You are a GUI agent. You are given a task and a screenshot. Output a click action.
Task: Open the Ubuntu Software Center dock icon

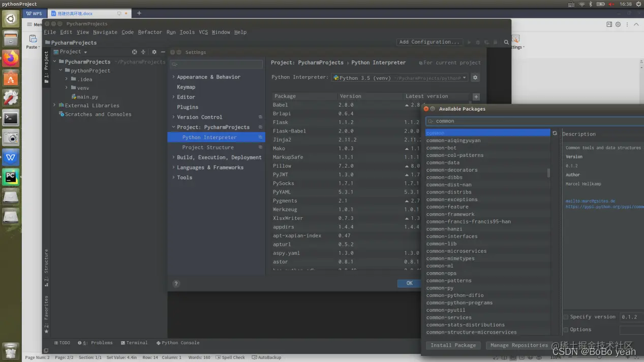tap(11, 78)
